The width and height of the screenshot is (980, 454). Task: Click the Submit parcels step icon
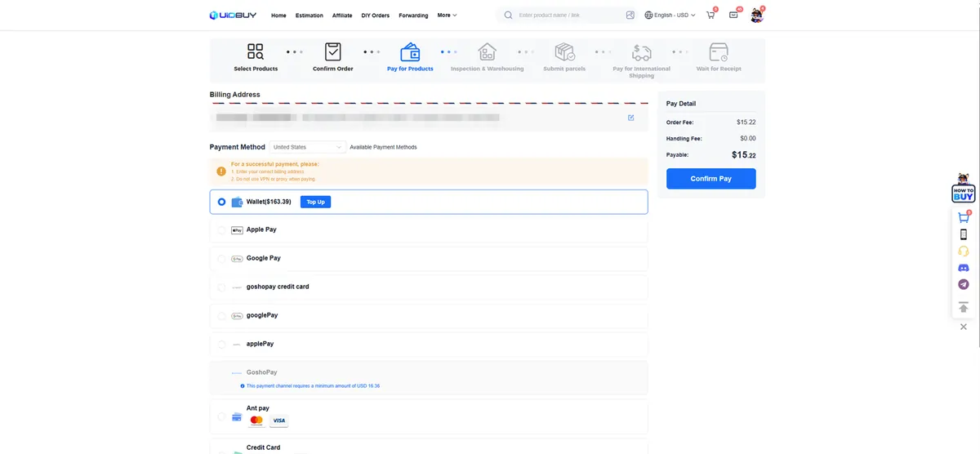[x=564, y=52]
